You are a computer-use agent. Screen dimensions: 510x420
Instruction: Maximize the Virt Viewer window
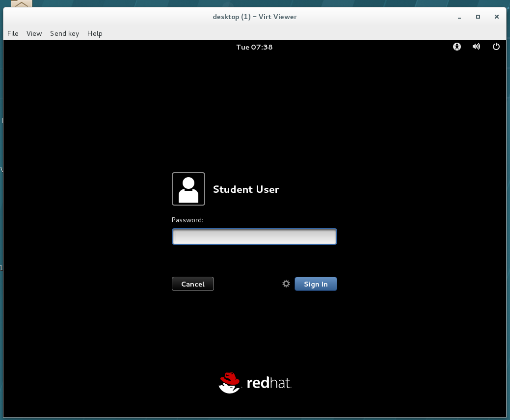[478, 17]
